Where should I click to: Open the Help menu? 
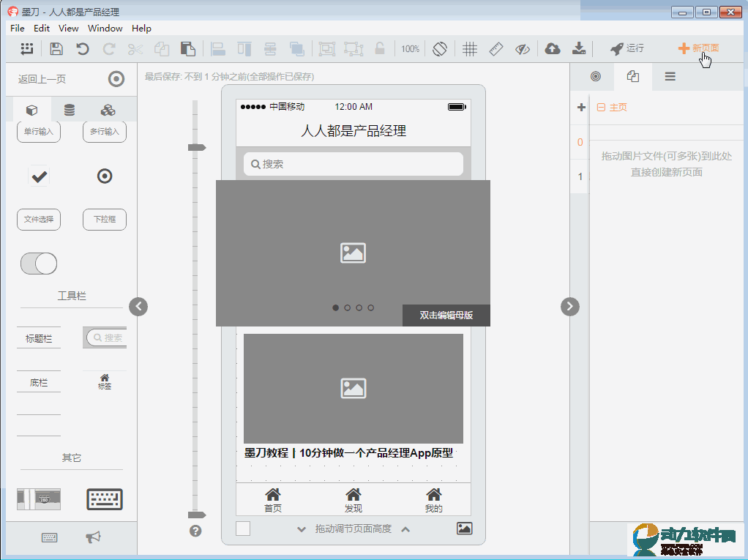click(x=141, y=28)
